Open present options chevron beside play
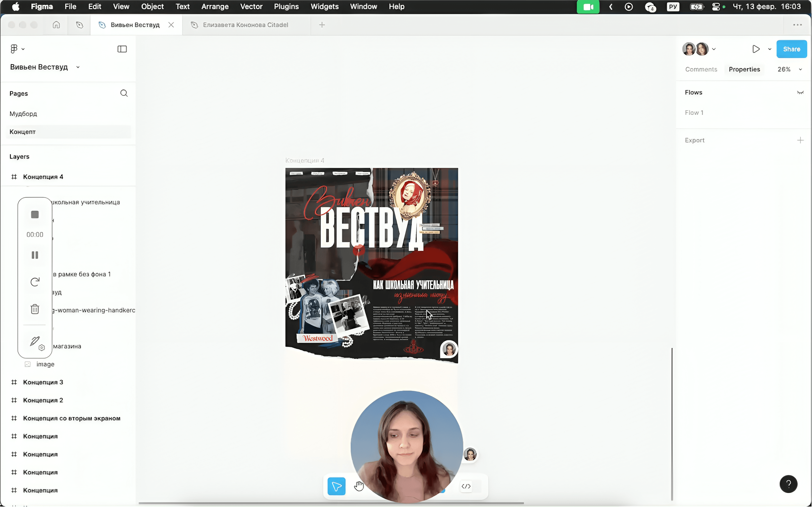The image size is (812, 507). pos(769,49)
